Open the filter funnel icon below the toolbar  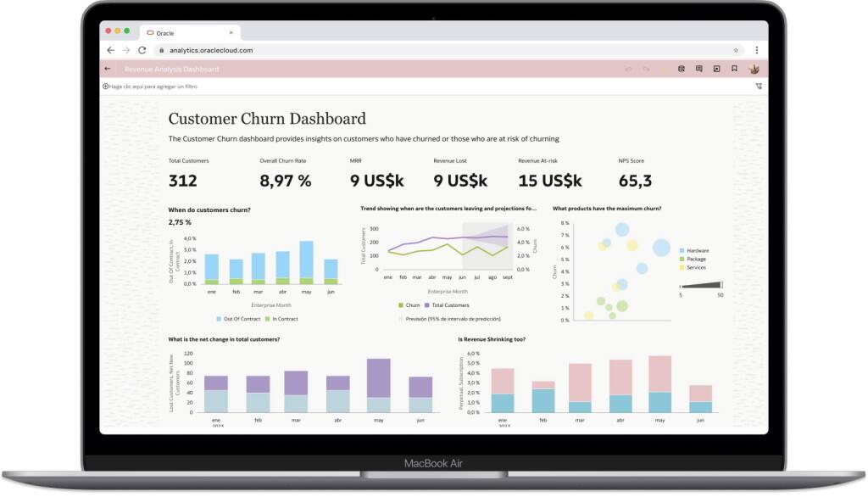[x=759, y=86]
